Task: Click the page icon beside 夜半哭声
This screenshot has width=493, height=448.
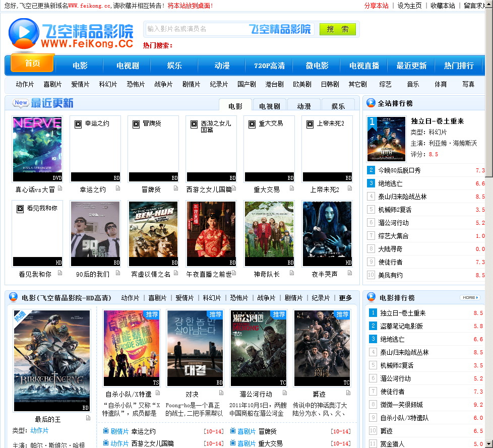Action: click(350, 273)
